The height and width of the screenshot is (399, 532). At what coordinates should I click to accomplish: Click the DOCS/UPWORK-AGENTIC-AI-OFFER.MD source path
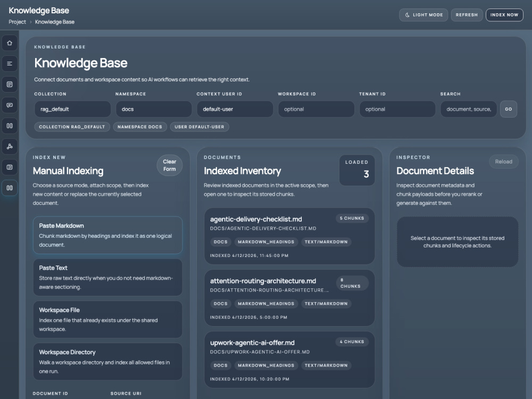pyautogui.click(x=260, y=352)
